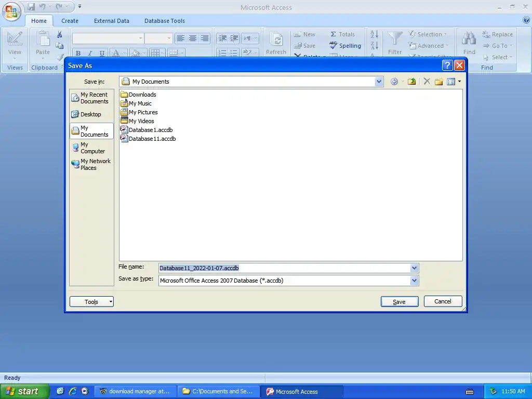The image size is (532, 399).
Task: Click the Totals sigma button
Action: click(342, 34)
